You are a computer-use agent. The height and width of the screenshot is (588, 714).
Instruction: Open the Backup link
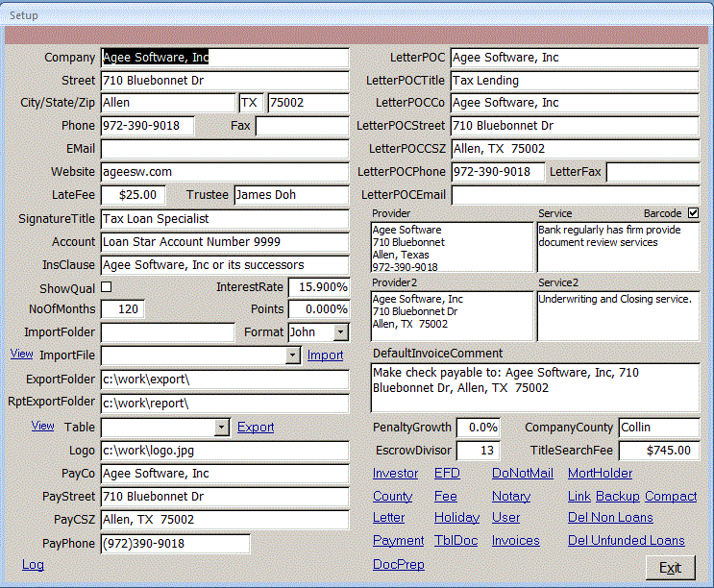(617, 497)
